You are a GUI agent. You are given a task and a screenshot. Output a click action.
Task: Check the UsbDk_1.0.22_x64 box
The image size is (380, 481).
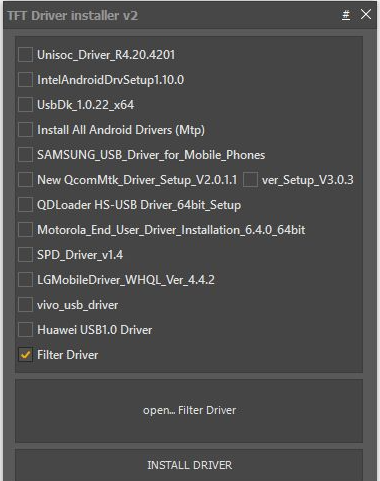pyautogui.click(x=25, y=105)
